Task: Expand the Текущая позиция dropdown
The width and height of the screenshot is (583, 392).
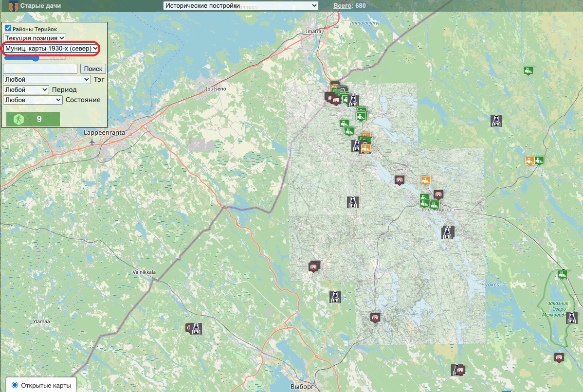Action: [34, 38]
